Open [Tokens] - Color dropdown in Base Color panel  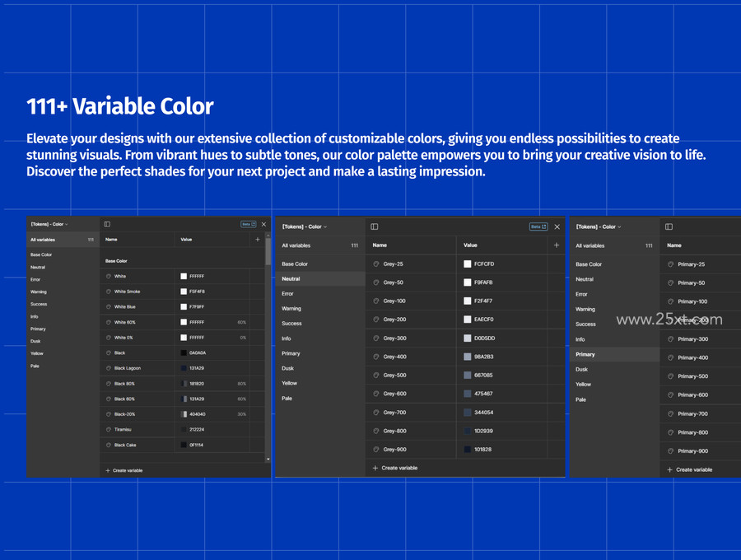pyautogui.click(x=49, y=225)
